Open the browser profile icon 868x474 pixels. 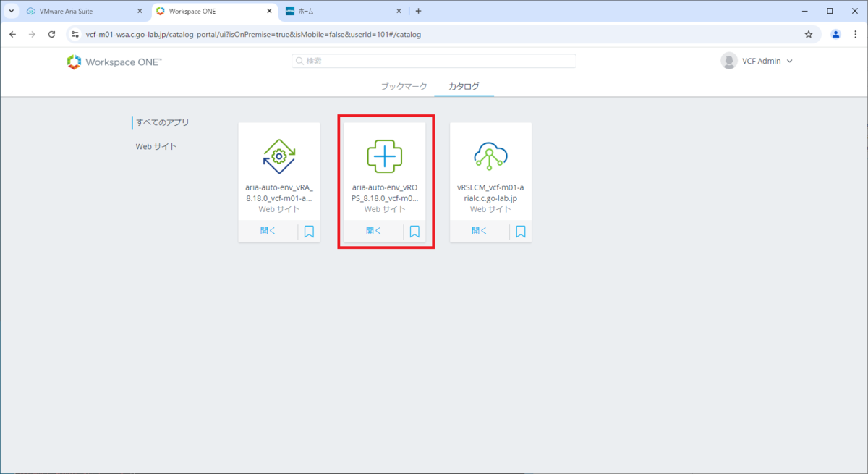coord(836,34)
